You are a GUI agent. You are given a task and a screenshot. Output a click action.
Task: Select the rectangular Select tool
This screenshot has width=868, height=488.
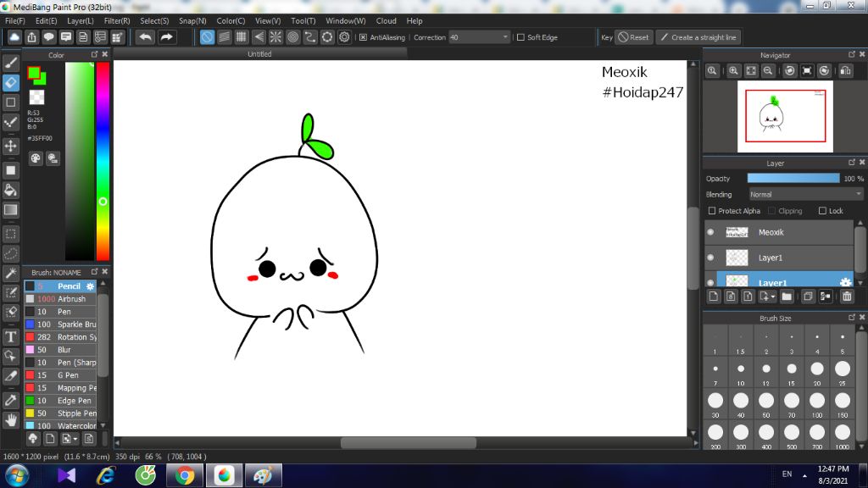[10, 234]
